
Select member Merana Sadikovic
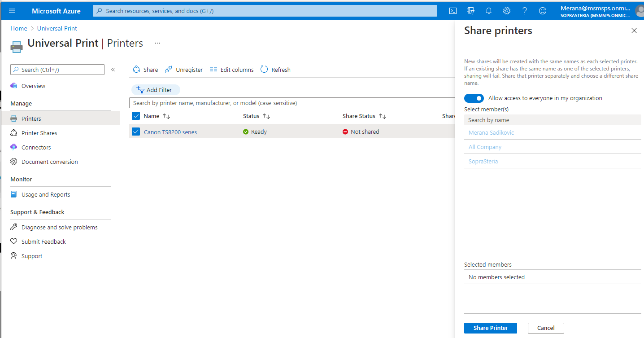click(491, 133)
